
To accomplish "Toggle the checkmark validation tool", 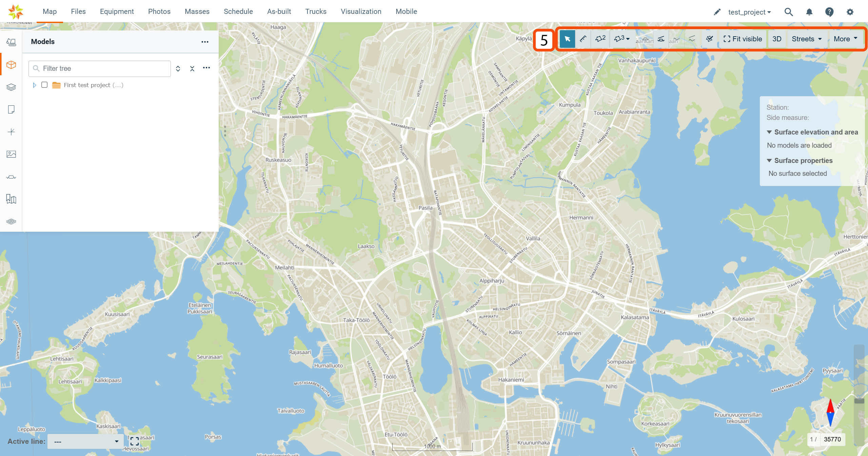I will point(709,39).
